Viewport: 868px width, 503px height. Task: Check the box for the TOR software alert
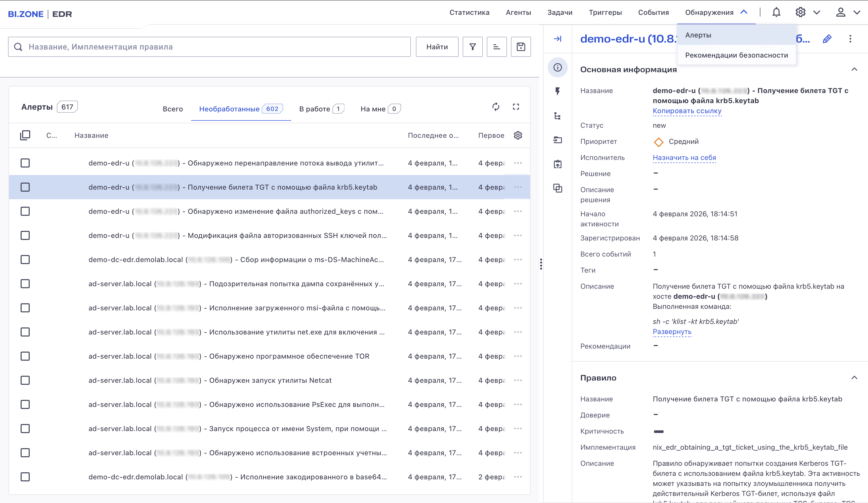pos(25,356)
